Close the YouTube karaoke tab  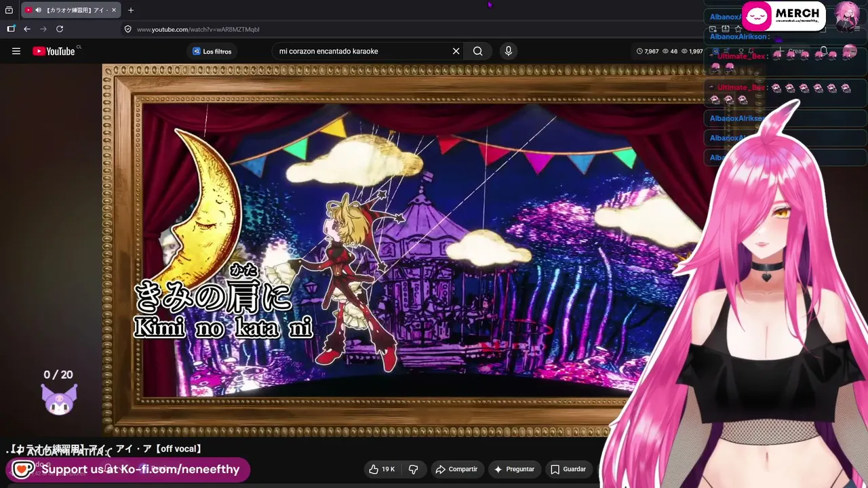(x=114, y=10)
